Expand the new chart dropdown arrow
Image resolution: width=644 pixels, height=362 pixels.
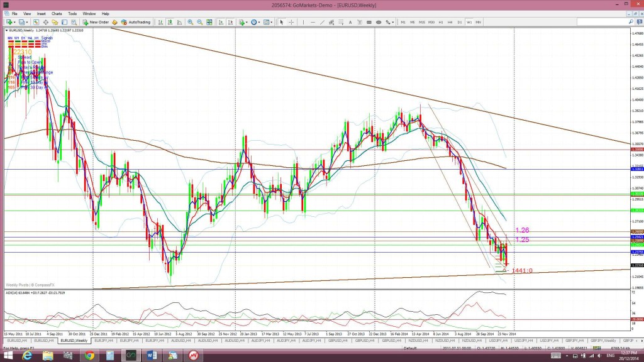[x=14, y=22]
